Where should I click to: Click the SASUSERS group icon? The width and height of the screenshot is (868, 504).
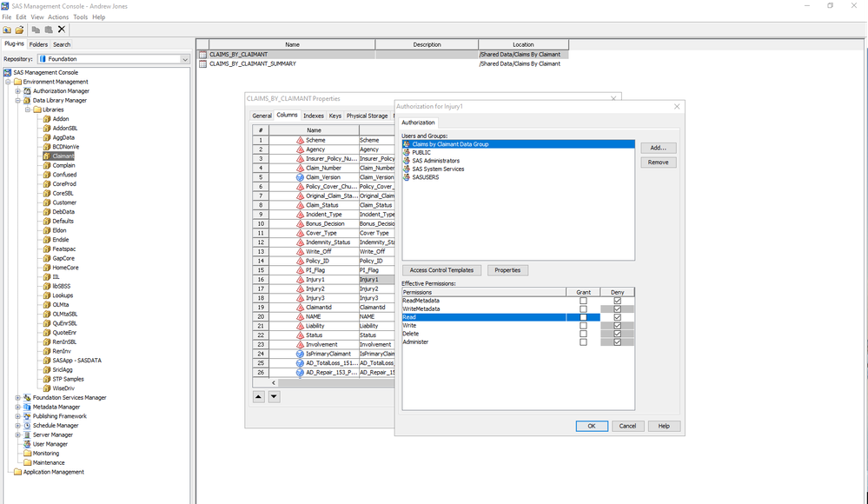pyautogui.click(x=407, y=177)
